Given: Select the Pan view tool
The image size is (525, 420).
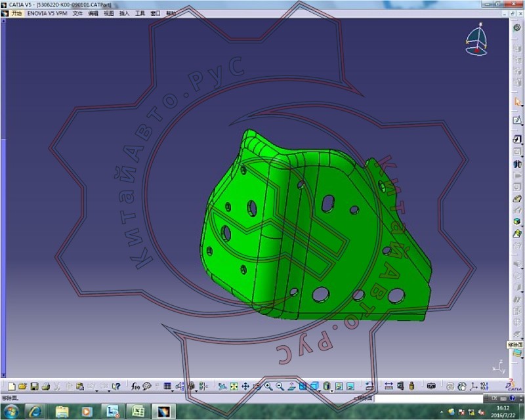Looking at the screenshot, I should coord(245,387).
